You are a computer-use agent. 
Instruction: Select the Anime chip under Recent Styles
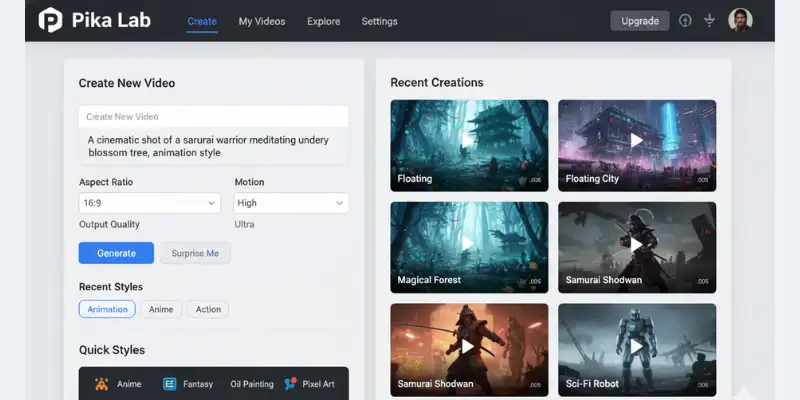coord(161,309)
